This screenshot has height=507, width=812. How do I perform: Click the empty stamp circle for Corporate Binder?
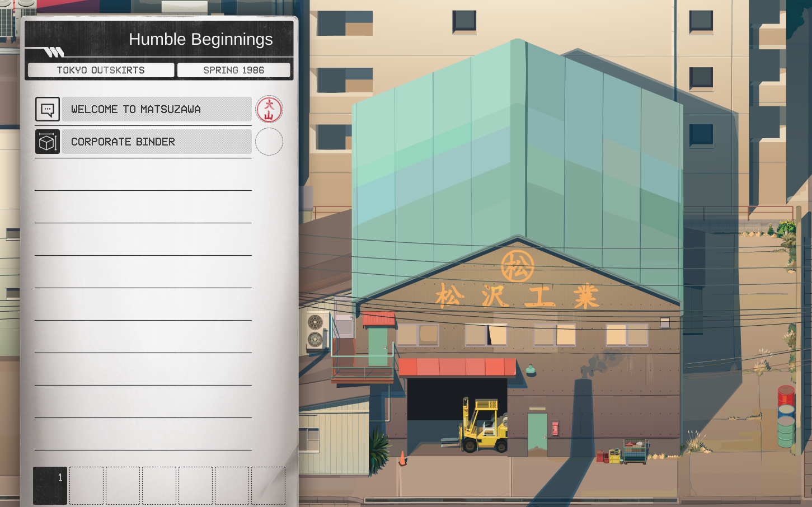269,142
